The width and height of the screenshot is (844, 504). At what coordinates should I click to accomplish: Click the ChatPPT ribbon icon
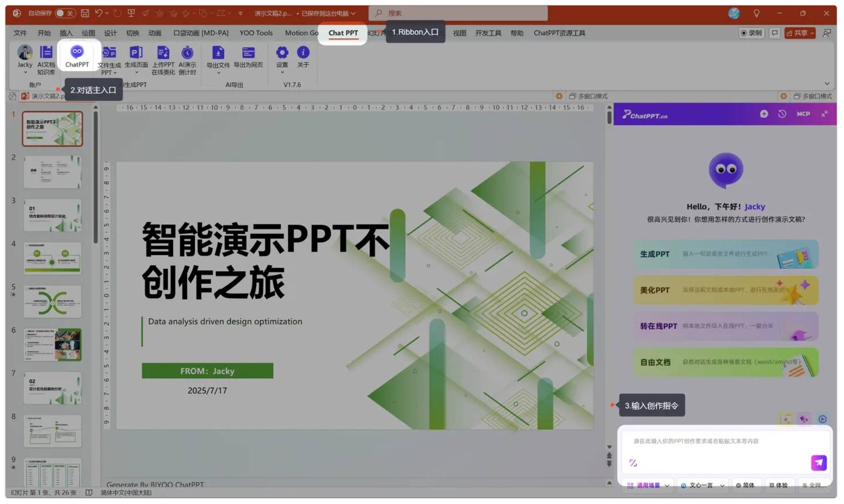77,56
